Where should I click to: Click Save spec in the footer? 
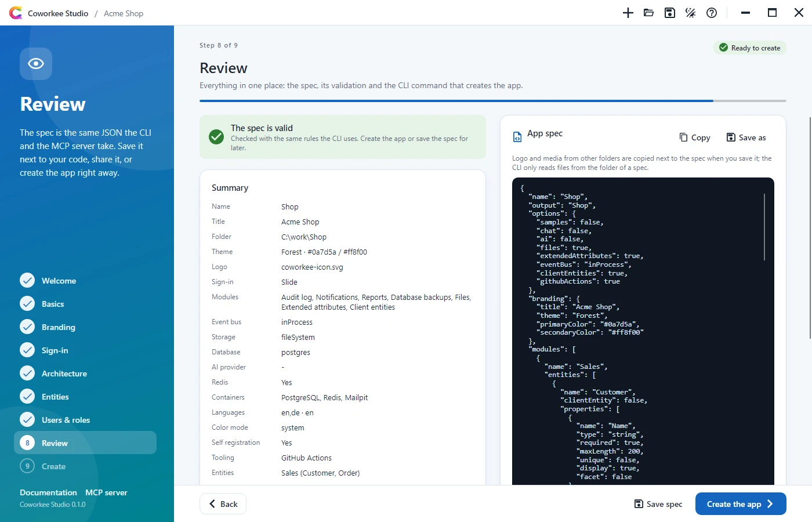click(x=658, y=504)
